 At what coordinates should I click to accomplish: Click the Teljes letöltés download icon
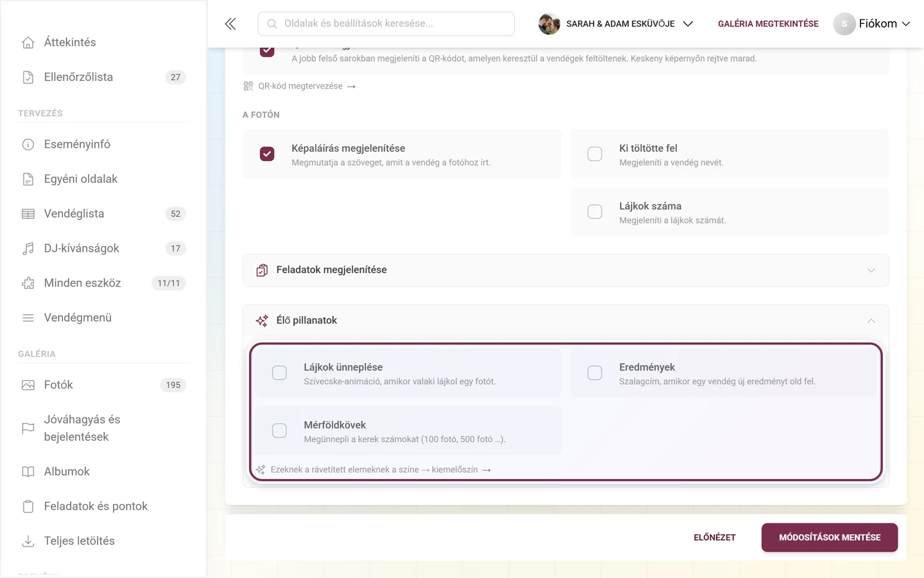point(28,541)
